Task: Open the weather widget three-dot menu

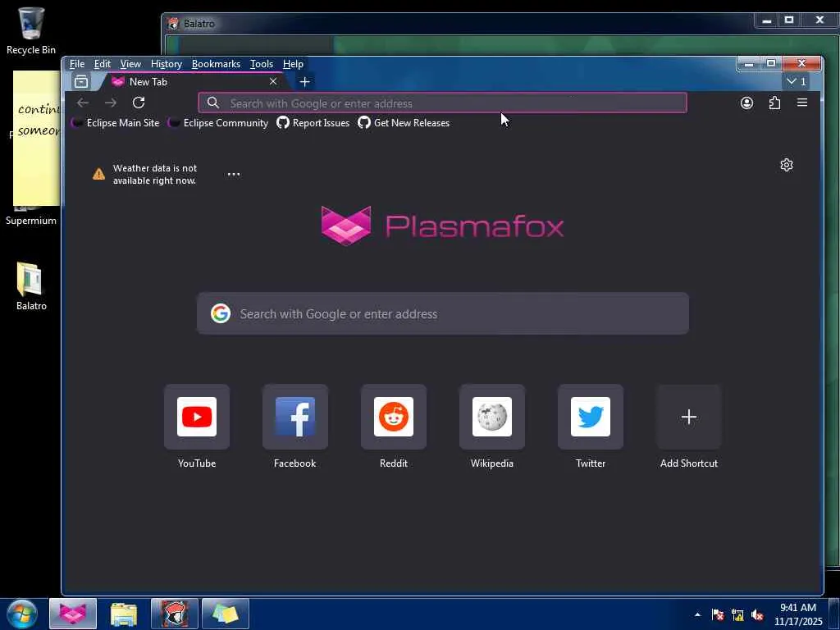Action: 234,174
